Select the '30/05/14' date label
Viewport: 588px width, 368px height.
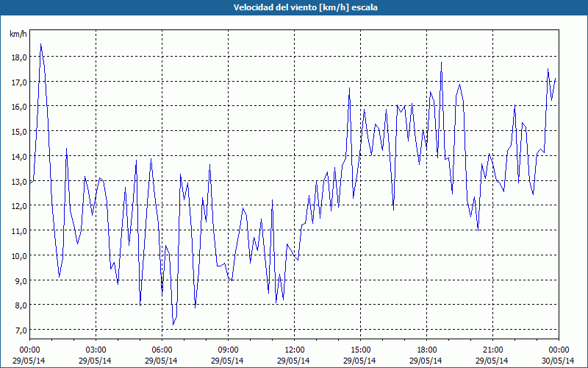[x=559, y=361]
